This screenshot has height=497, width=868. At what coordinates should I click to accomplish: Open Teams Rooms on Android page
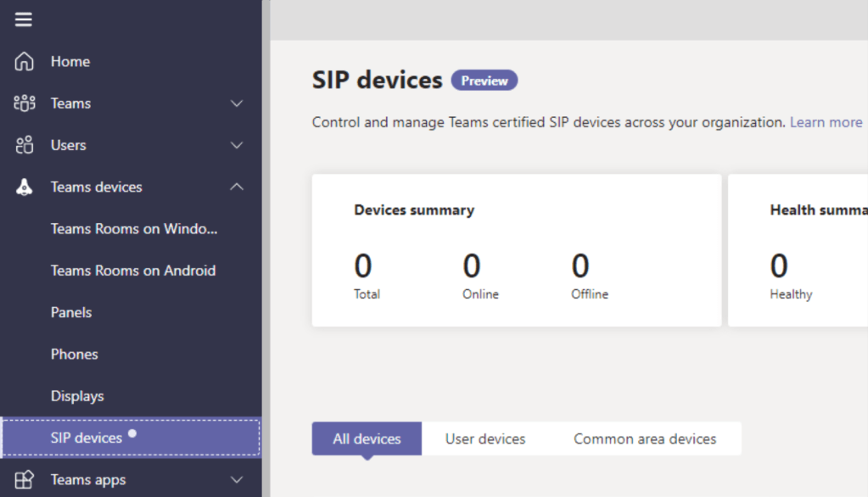pos(133,271)
